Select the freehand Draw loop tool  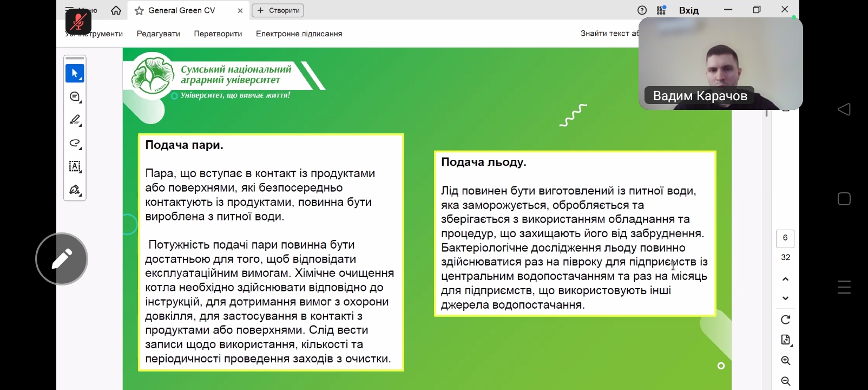tap(75, 144)
